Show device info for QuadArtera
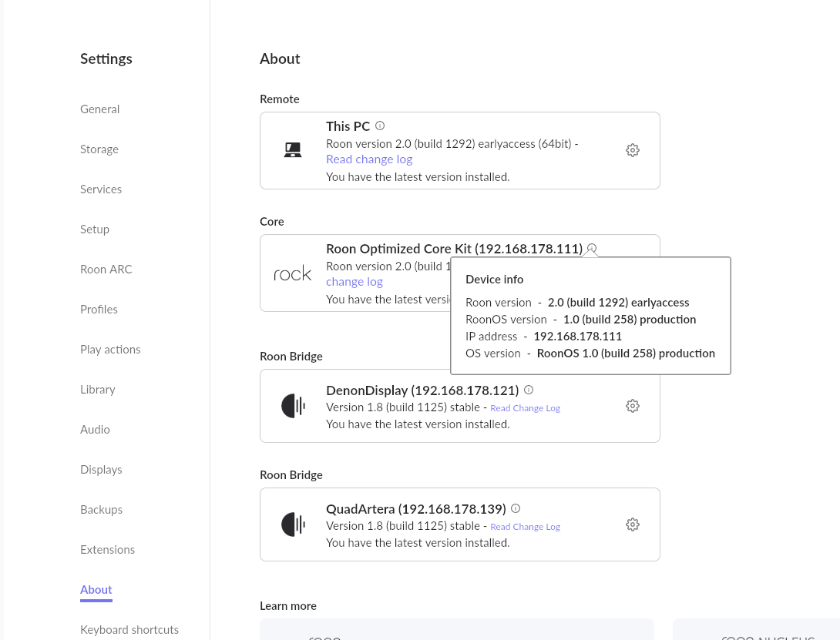Screen dimensions: 840x640 (516, 509)
